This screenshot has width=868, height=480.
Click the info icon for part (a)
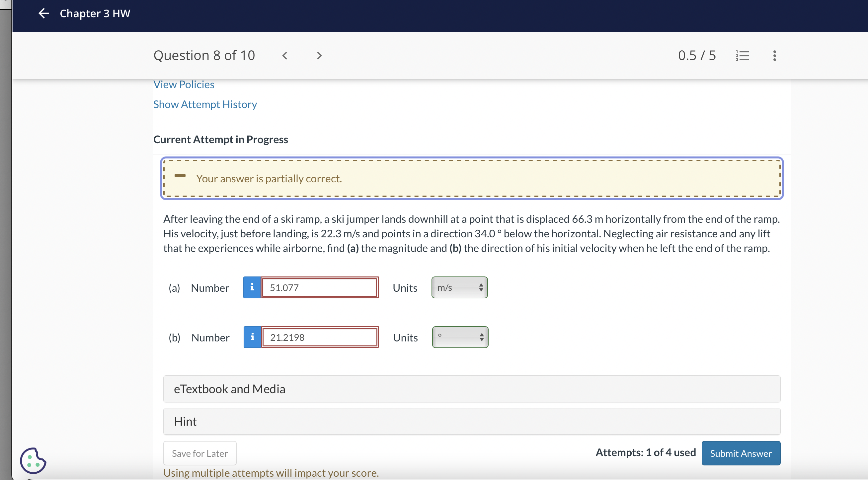pyautogui.click(x=252, y=287)
